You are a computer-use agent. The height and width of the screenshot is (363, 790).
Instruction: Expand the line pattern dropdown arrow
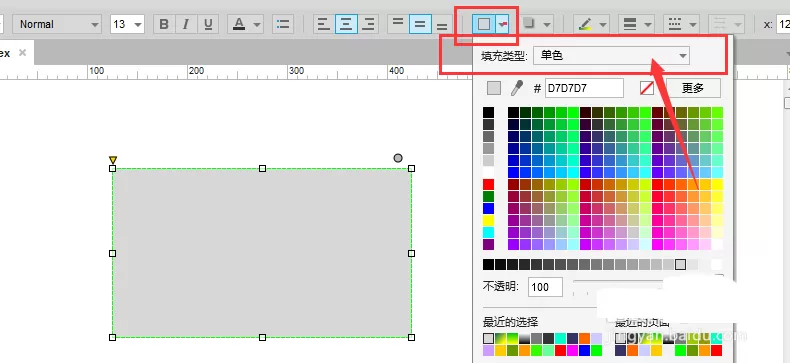tap(693, 24)
